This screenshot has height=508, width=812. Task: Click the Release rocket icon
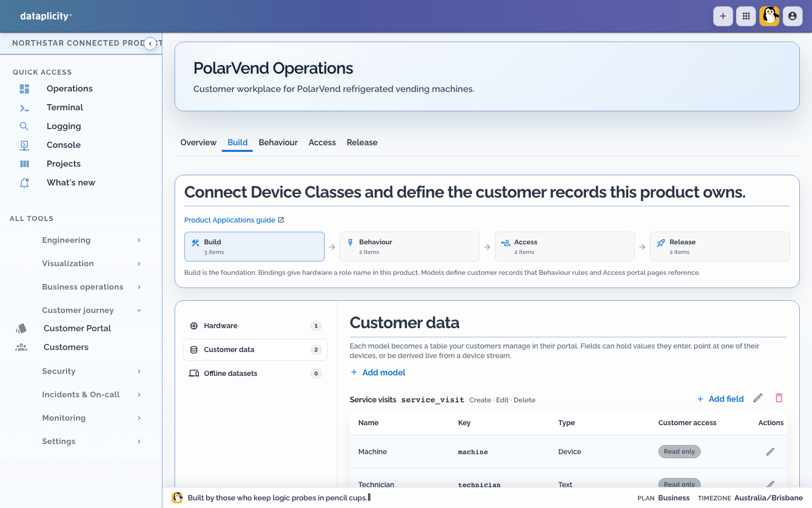point(661,243)
